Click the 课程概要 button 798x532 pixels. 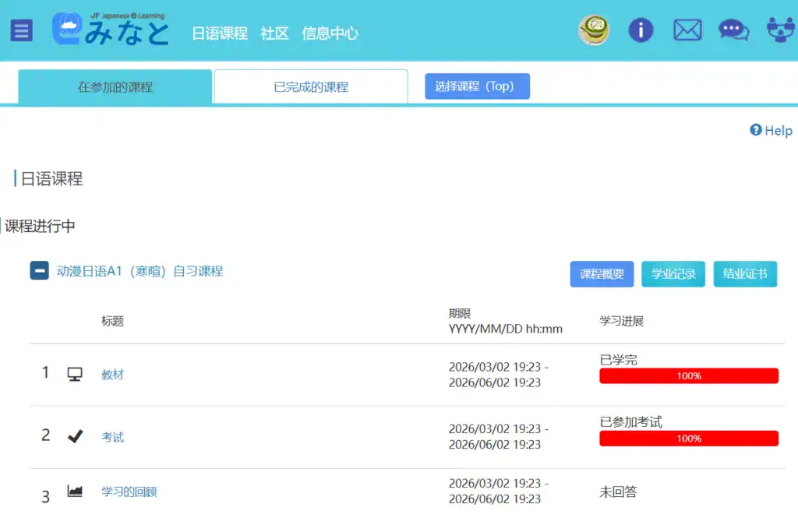pos(602,274)
